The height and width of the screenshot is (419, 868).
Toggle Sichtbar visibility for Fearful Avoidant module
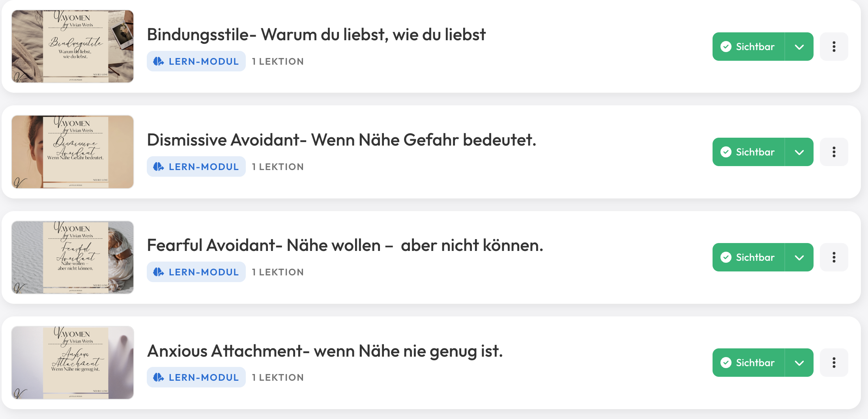click(x=748, y=257)
